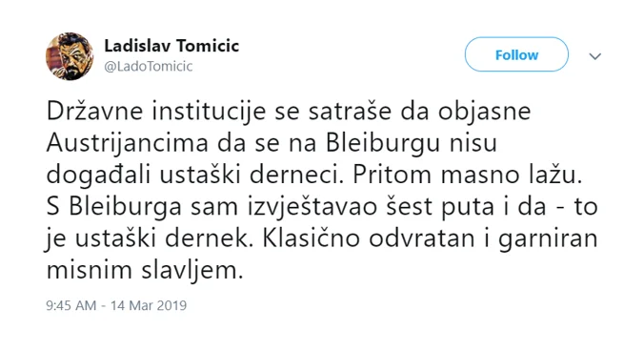Viewport: 644px width, 352px height.
Task: Click the phrase 'Klasično odvratan i garniran'
Action: click(x=430, y=238)
